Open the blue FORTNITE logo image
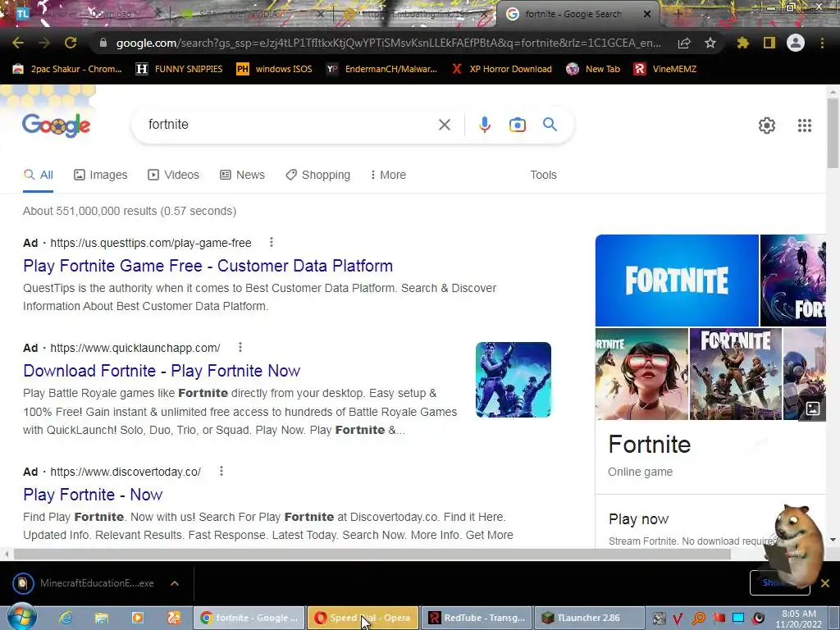The width and height of the screenshot is (840, 630). click(x=677, y=281)
